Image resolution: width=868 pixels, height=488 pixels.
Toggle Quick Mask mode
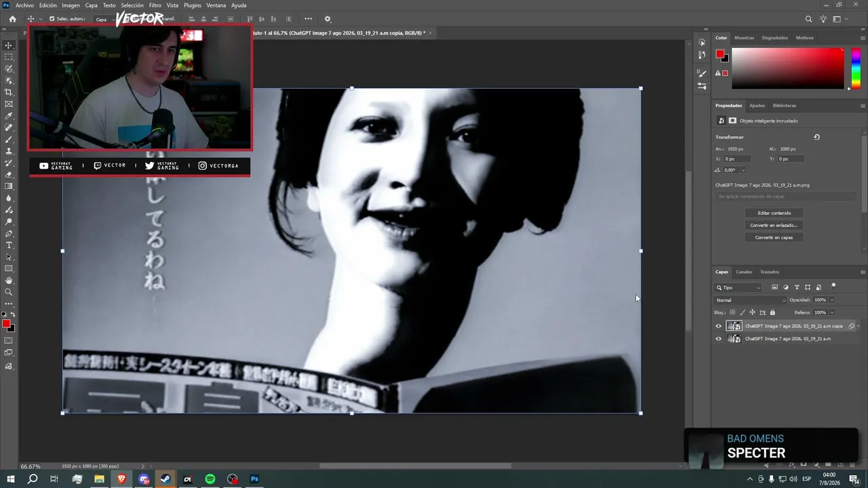point(9,340)
